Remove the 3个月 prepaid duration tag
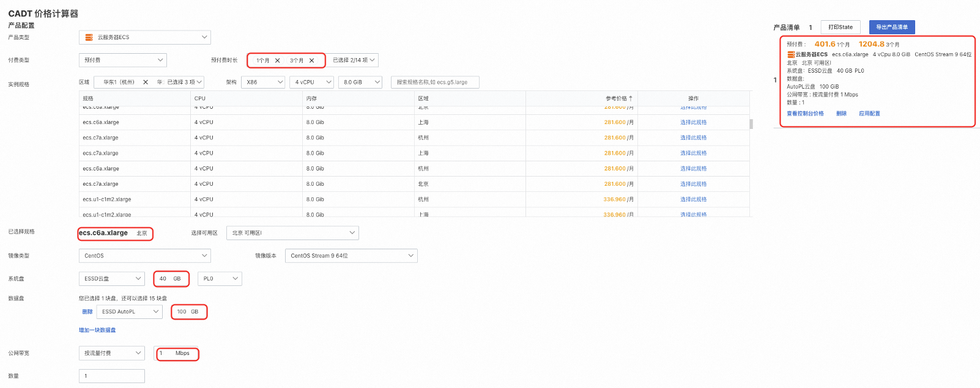The image size is (980, 388). [312, 60]
